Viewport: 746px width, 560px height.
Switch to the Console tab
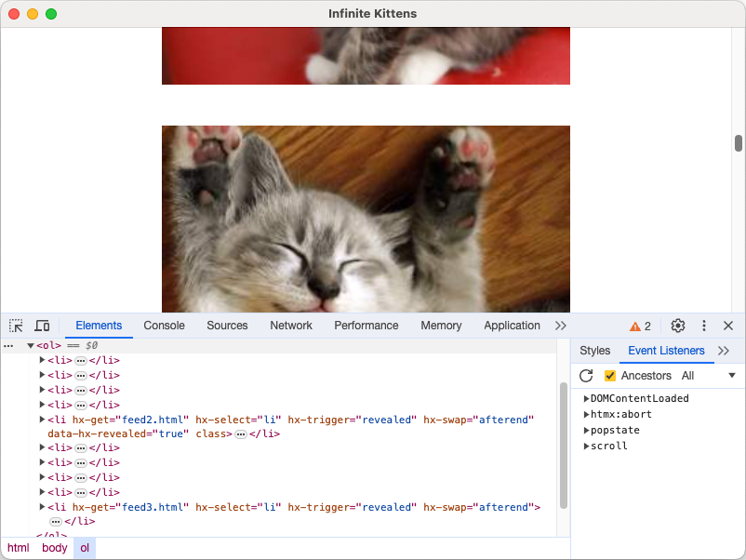tap(164, 326)
